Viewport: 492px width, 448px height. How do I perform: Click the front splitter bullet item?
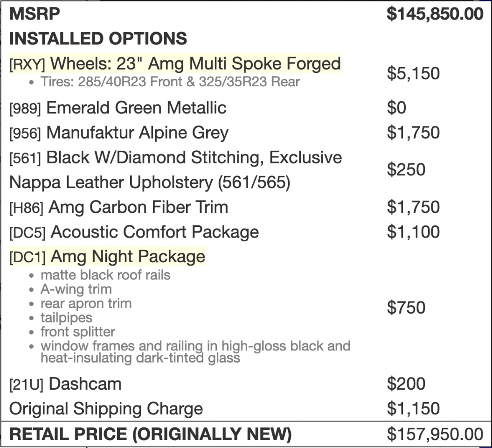tap(77, 332)
